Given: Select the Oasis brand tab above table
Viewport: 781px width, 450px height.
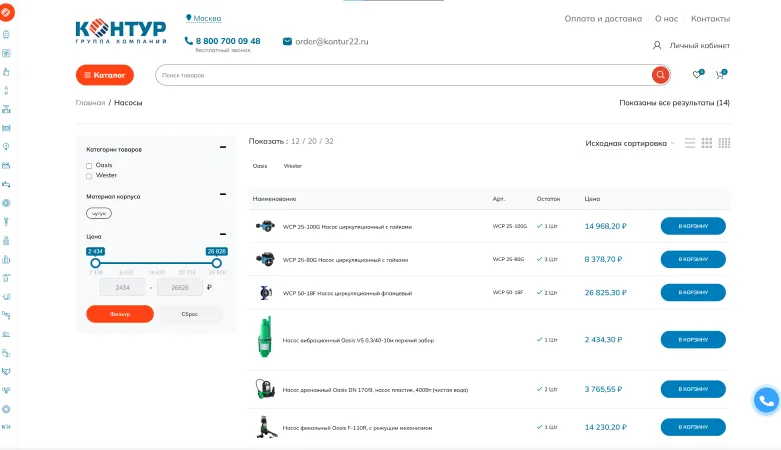Looking at the screenshot, I should point(260,166).
